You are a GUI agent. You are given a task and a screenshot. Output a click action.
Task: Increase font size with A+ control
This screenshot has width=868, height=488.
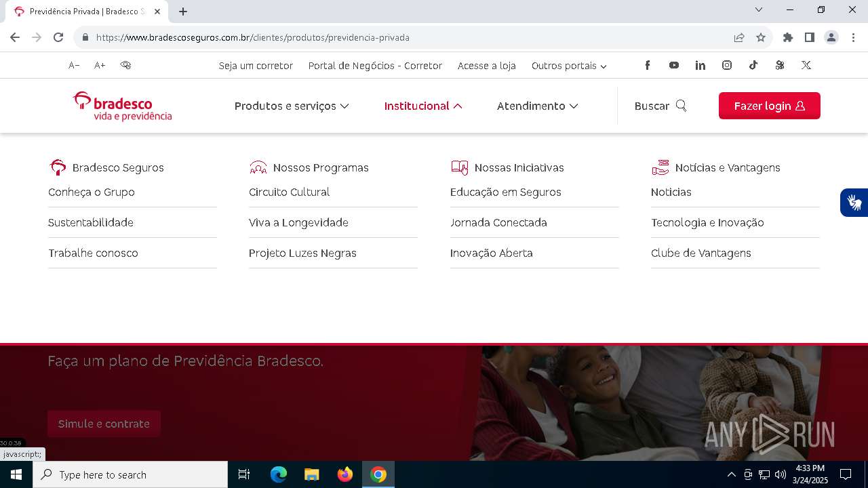(x=100, y=65)
